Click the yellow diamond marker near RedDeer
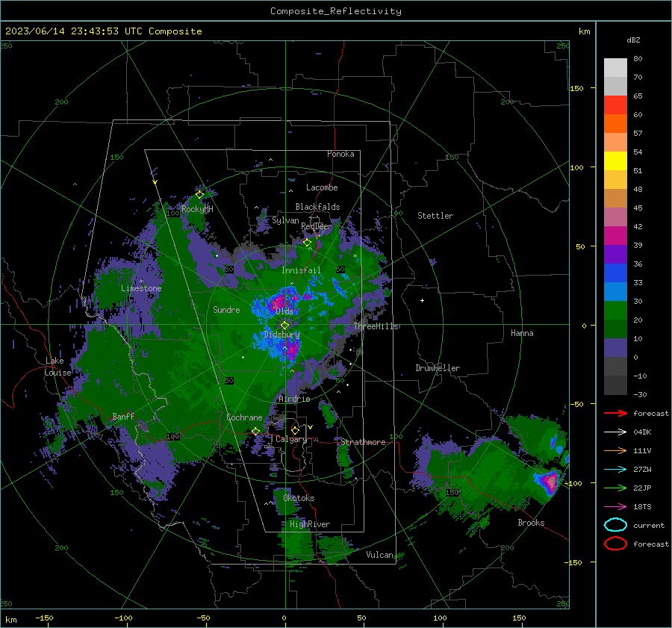This screenshot has width=672, height=628. pyautogui.click(x=308, y=243)
